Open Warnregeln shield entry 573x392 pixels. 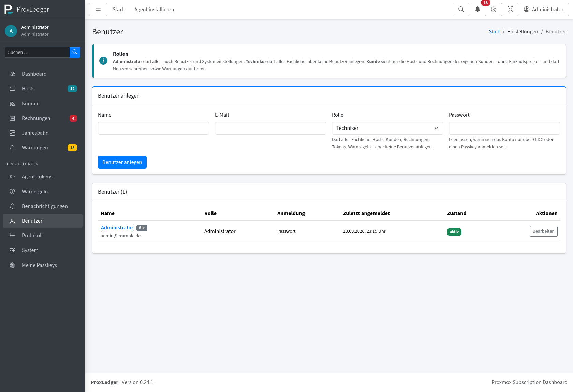coord(43,192)
